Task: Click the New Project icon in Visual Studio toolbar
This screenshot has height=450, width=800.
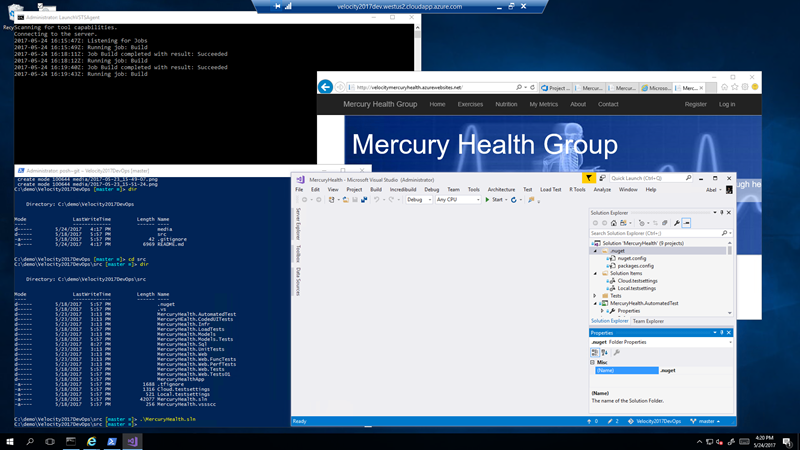Action: pyautogui.click(x=332, y=200)
